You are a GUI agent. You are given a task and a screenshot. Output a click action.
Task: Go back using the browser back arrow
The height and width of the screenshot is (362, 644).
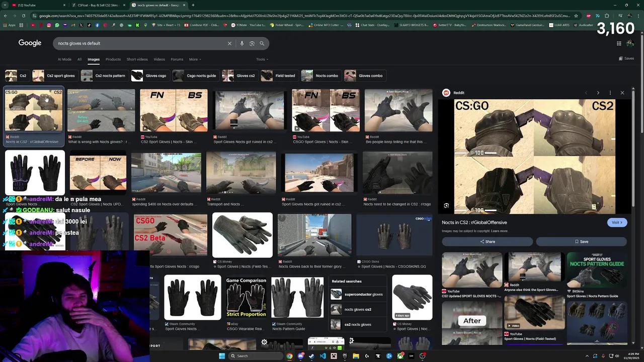pyautogui.click(x=6, y=16)
